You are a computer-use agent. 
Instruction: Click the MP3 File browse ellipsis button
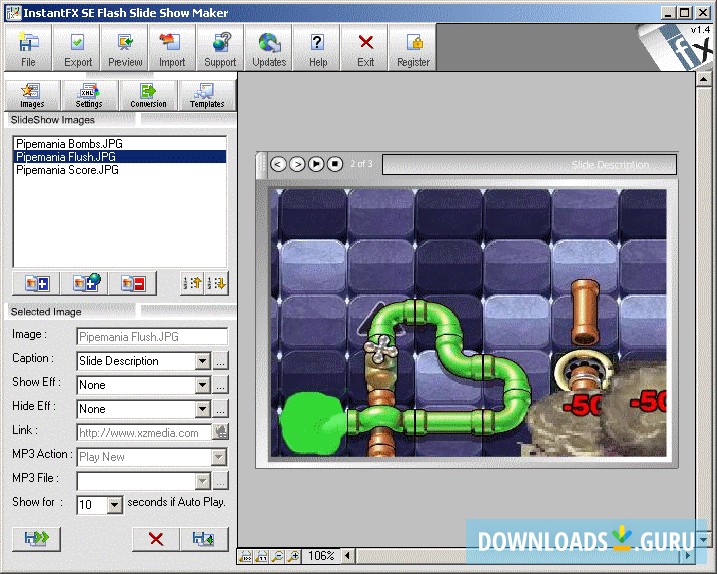[220, 481]
